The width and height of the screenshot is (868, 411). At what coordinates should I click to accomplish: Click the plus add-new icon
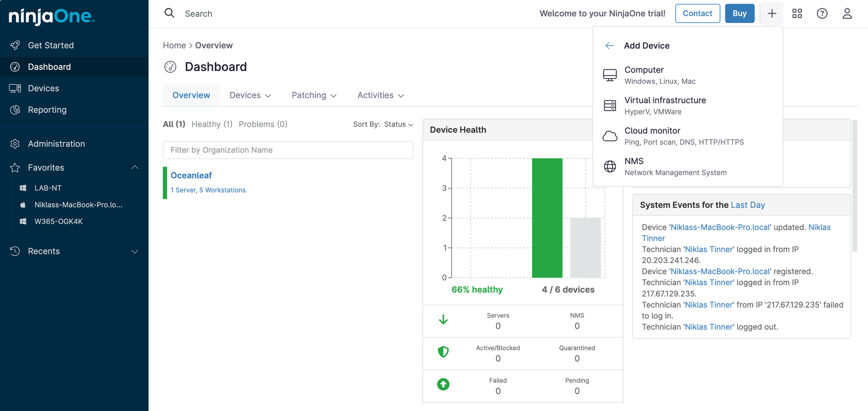point(772,13)
